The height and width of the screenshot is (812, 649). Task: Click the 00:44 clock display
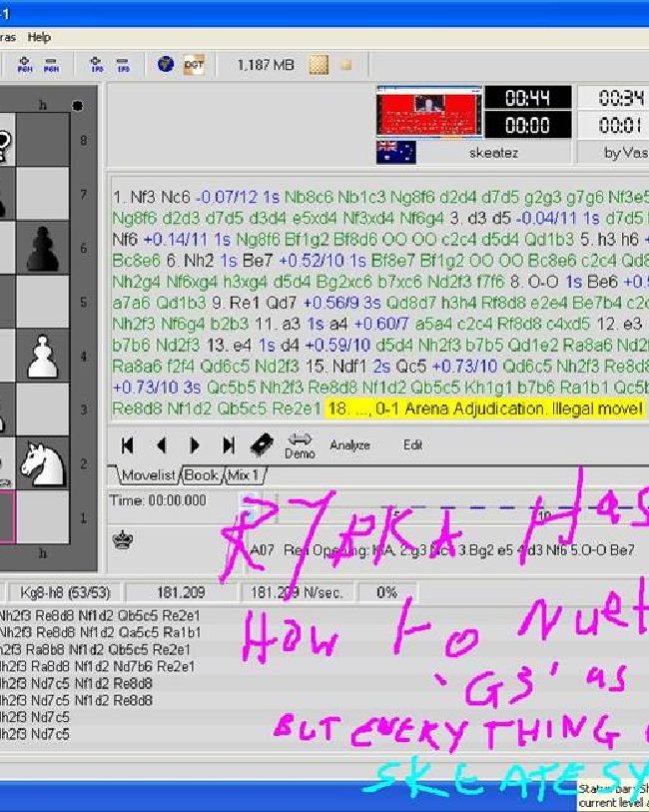coord(528,98)
